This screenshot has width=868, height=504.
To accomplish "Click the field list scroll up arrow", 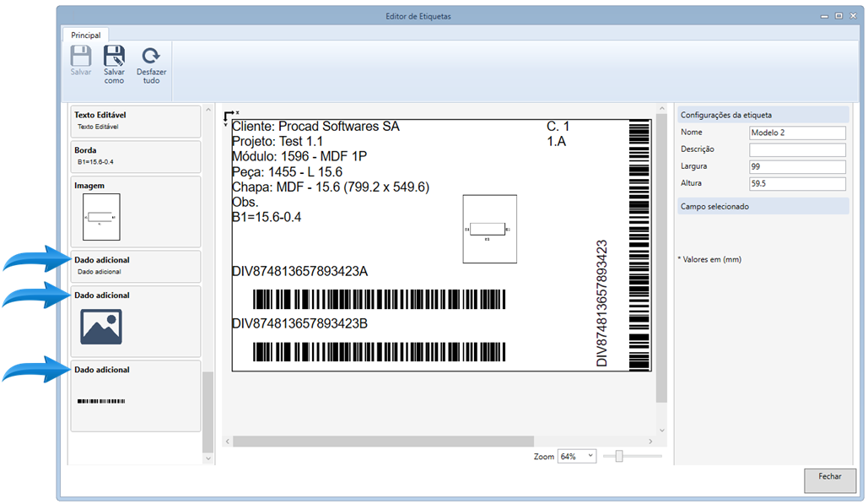I will coord(208,110).
